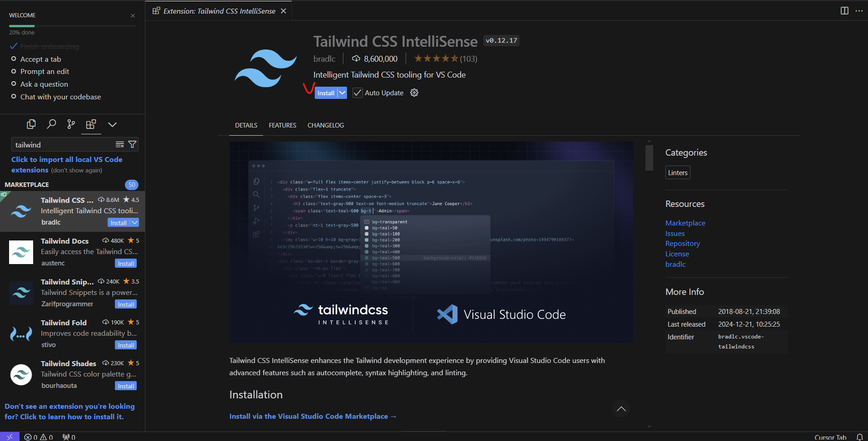Select the Linters category tag
This screenshot has width=868, height=441.
point(678,173)
